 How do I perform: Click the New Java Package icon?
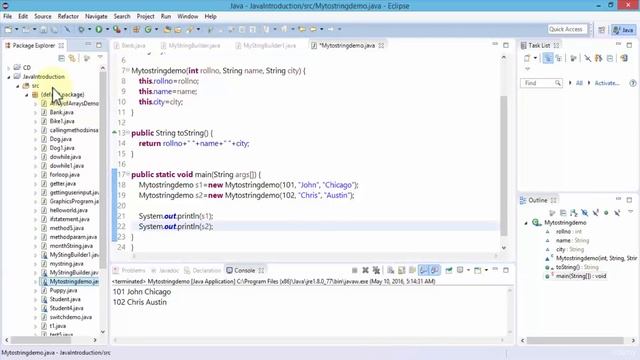tap(136, 29)
